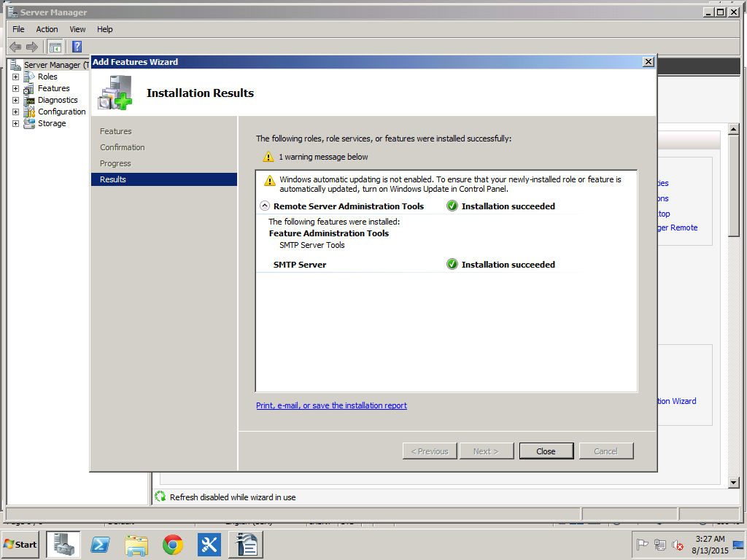Click the 'SMTP Server' result row label
Image resolution: width=747 pixels, height=560 pixels.
pos(300,264)
